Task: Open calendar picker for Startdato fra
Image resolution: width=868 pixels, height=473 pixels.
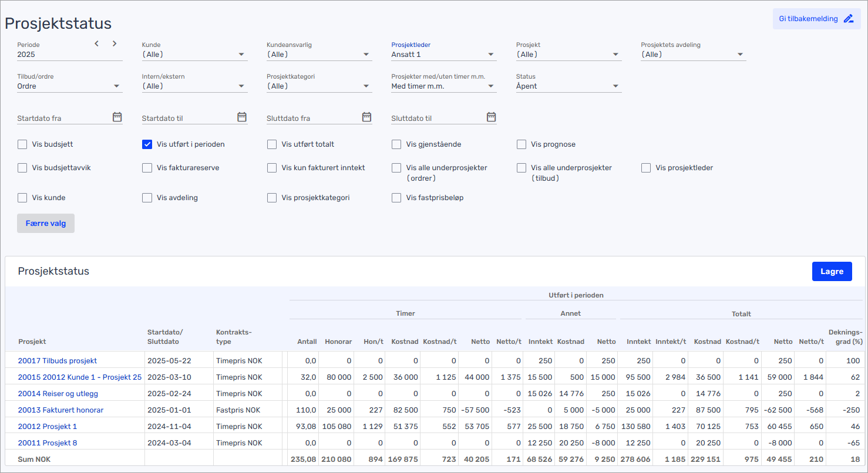Action: [117, 117]
